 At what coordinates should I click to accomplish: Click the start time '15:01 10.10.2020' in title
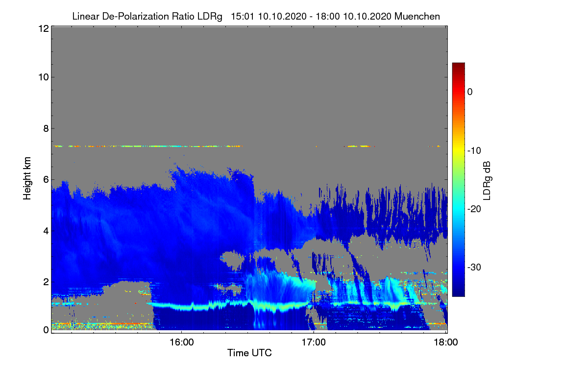(x=270, y=16)
